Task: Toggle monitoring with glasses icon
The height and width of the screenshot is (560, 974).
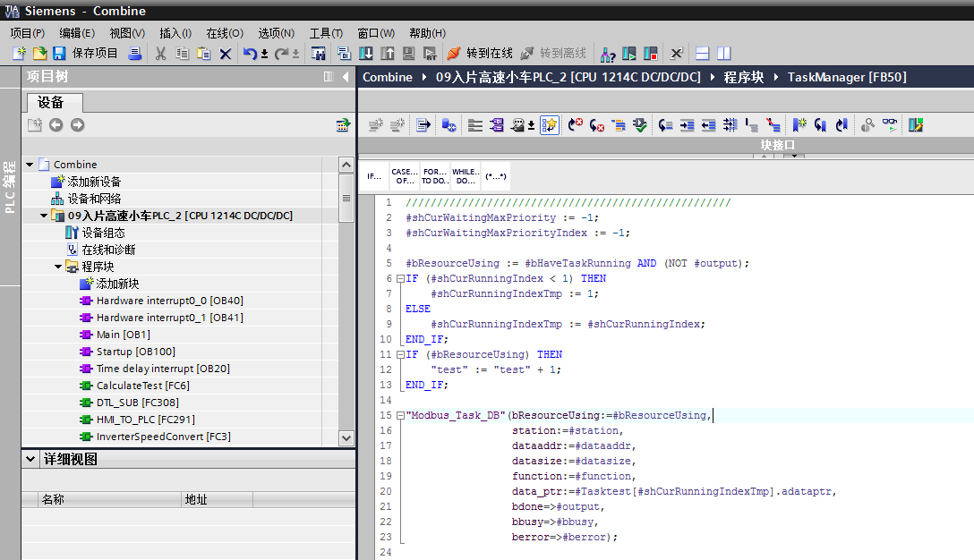Action: [x=890, y=124]
